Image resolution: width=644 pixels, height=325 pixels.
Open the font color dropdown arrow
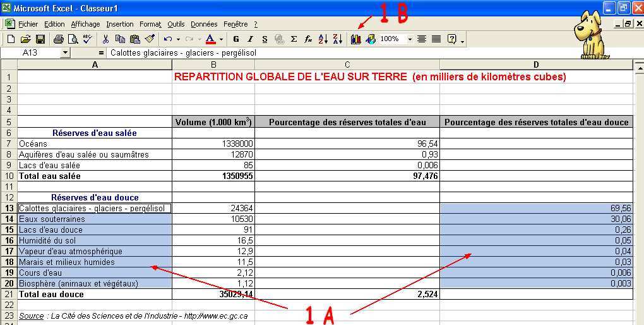[221, 39]
